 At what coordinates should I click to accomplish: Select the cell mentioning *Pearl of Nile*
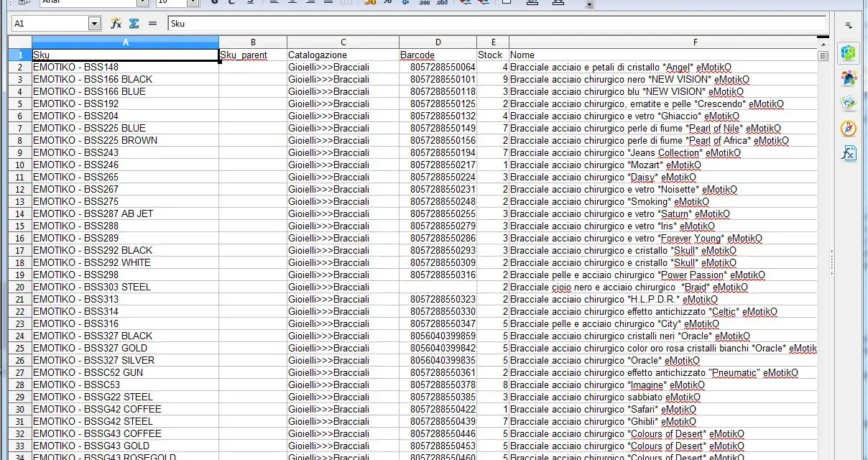(x=662, y=128)
